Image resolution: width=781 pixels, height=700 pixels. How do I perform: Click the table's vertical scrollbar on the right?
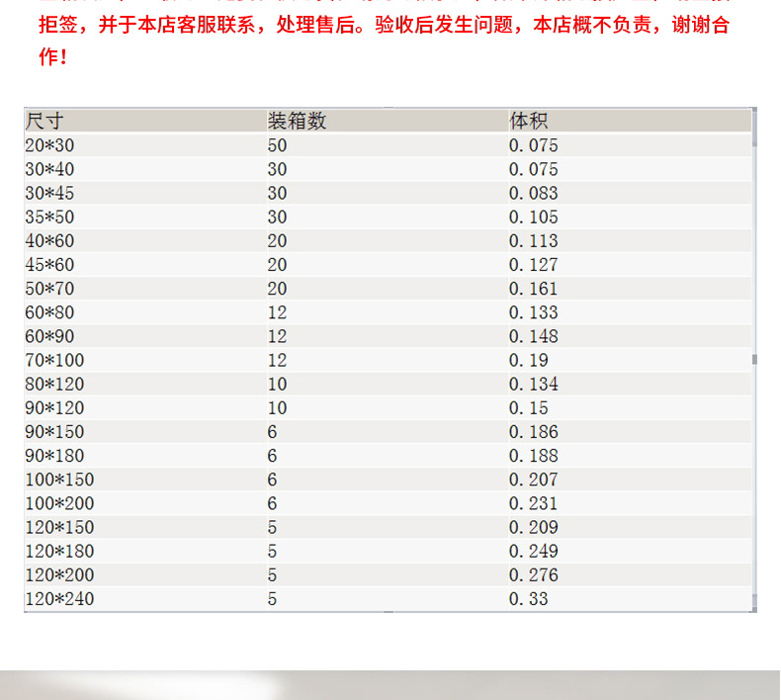[x=754, y=360]
